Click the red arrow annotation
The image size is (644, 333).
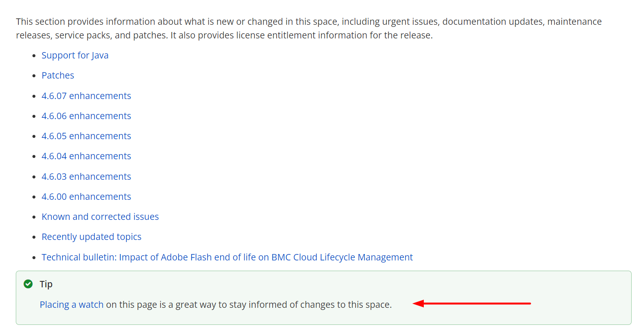[472, 304]
